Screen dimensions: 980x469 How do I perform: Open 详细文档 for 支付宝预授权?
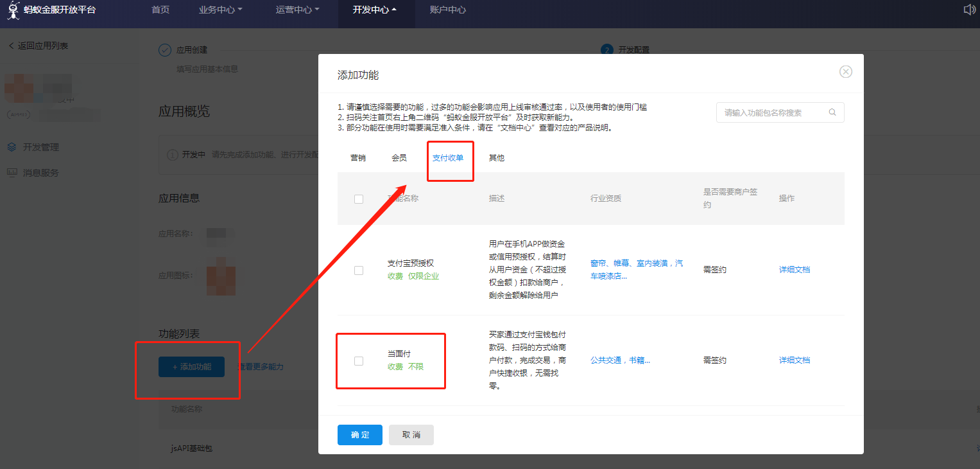pos(795,270)
